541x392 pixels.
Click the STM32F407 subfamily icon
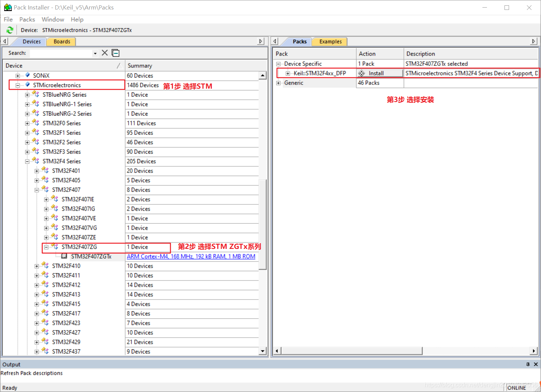(x=45, y=189)
